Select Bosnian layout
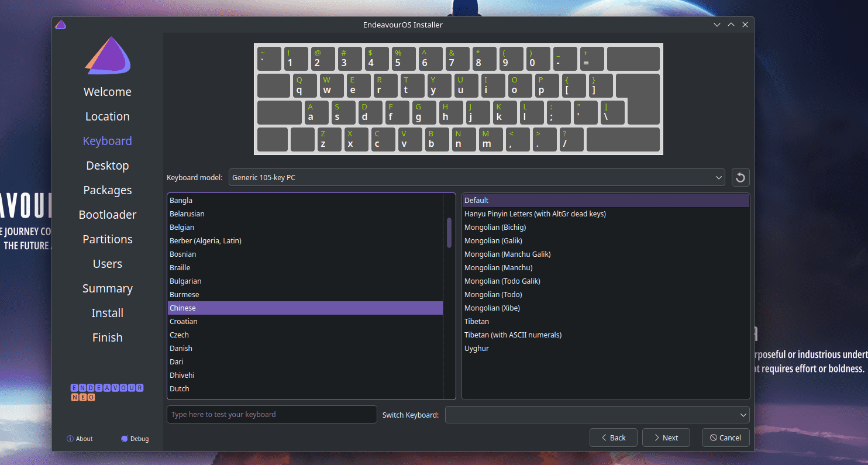868x465 pixels. click(305, 254)
